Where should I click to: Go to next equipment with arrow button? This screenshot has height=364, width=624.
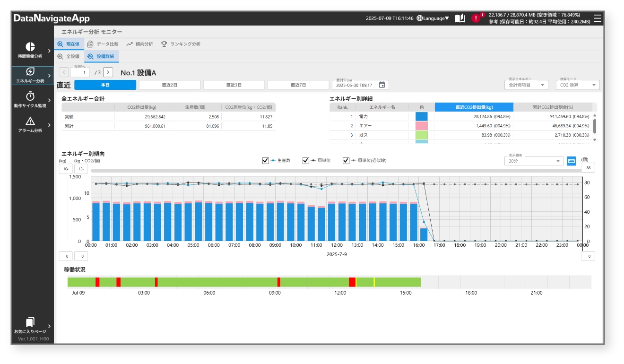click(108, 72)
